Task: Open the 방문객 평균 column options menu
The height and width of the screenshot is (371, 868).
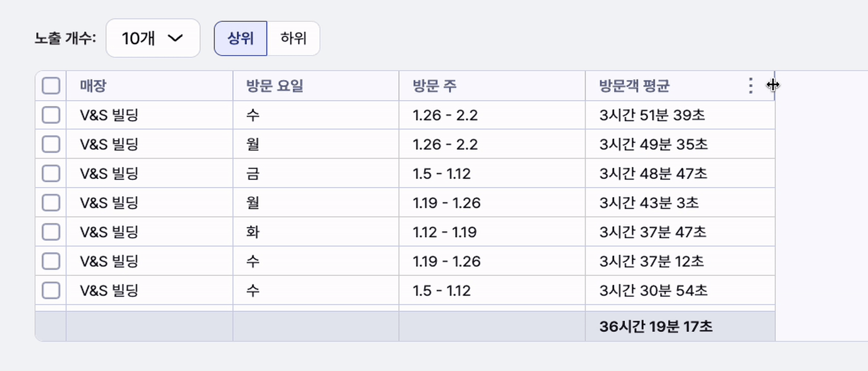Action: point(750,86)
